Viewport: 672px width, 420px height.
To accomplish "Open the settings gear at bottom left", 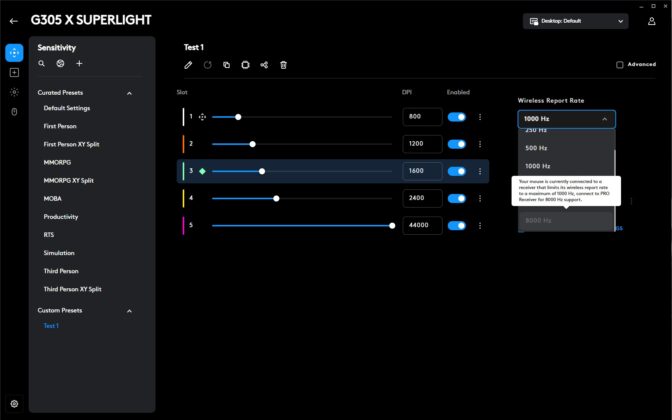I will (14, 404).
